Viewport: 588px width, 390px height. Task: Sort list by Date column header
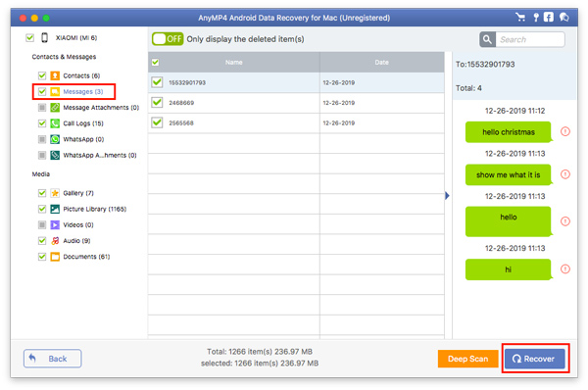tap(382, 63)
